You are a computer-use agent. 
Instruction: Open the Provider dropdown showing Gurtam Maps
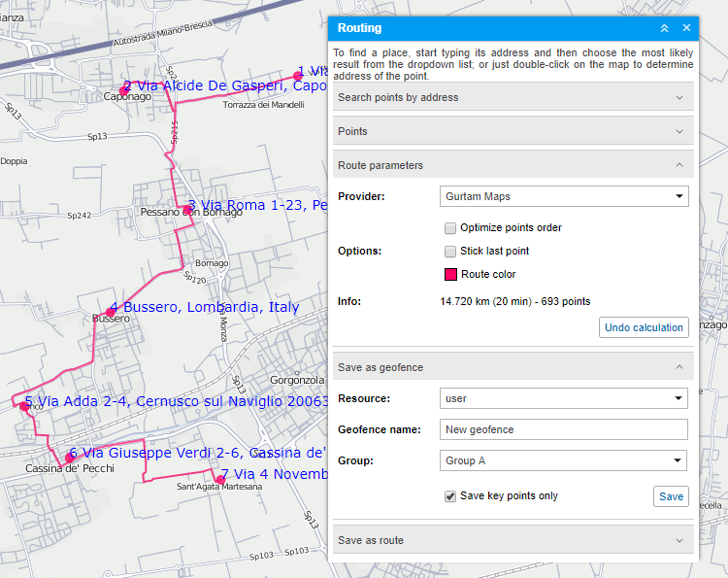point(564,197)
